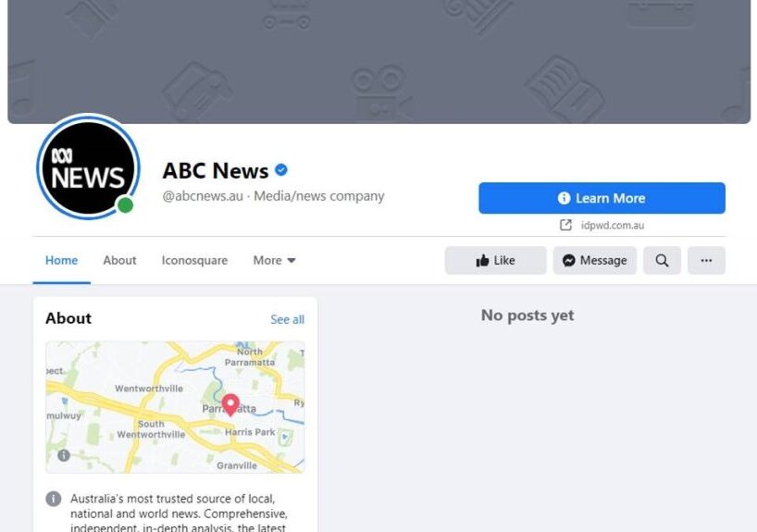Click the thumbs-up Like button
Image resolution: width=757 pixels, height=532 pixels.
[496, 261]
